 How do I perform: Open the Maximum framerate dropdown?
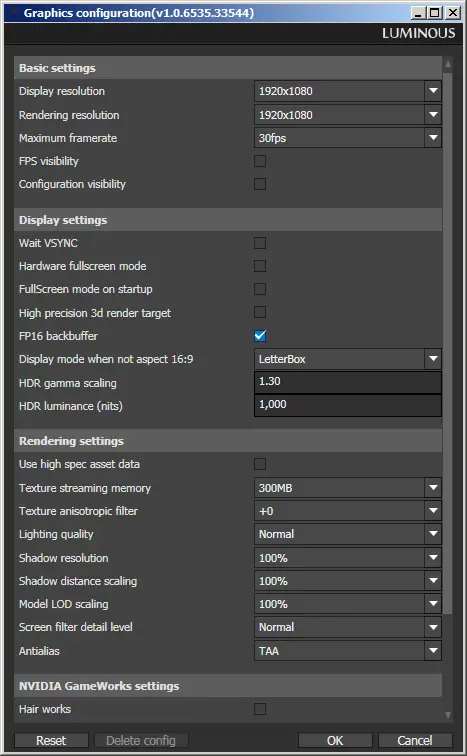click(x=347, y=138)
